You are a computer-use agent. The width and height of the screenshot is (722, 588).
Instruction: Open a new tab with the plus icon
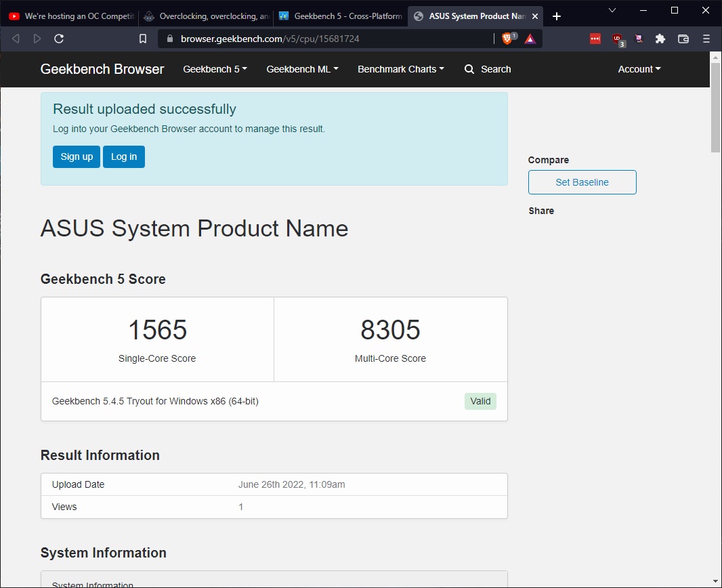(556, 16)
